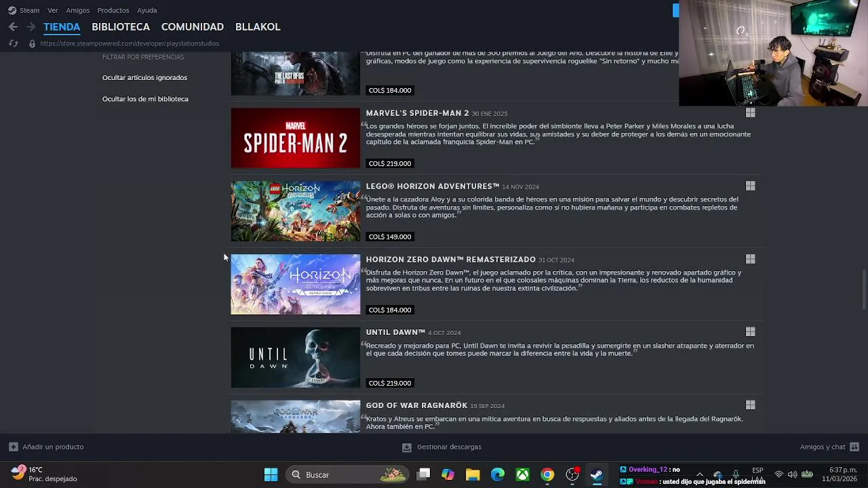Click the Until Dawn skull cover thumbnail
This screenshot has height=488, width=868.
[x=296, y=357]
